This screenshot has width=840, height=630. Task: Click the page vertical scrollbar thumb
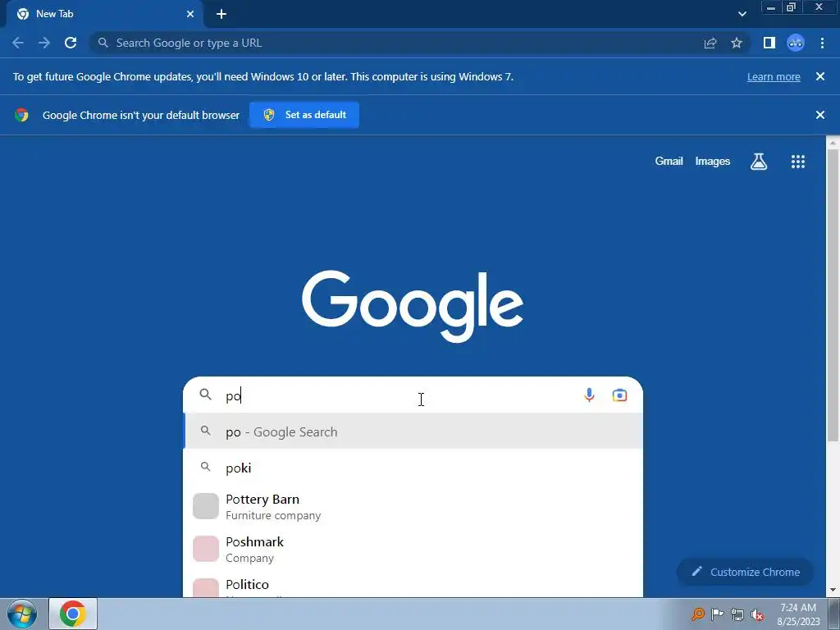(x=833, y=295)
